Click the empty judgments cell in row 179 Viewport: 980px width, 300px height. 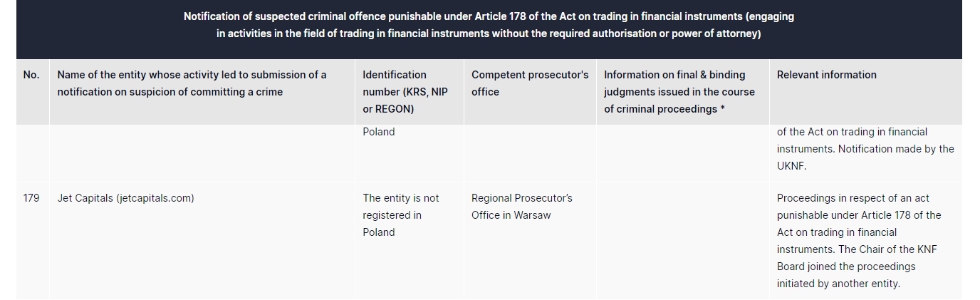point(682,240)
